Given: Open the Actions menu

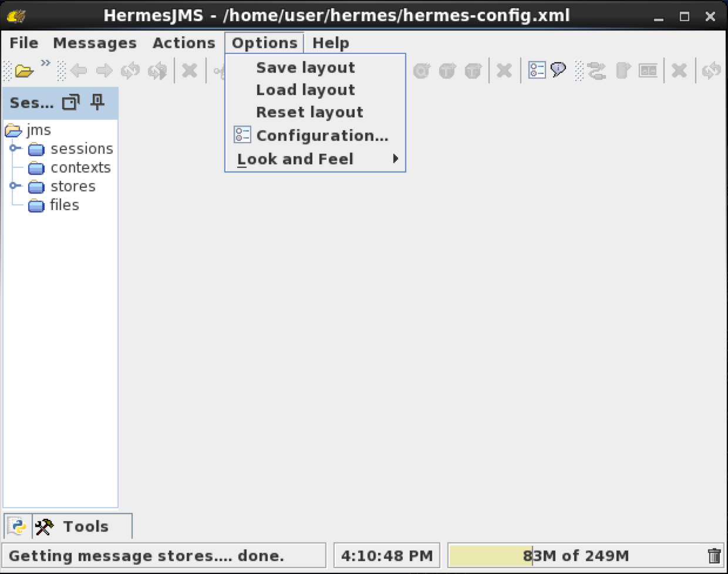Looking at the screenshot, I should 184,43.
